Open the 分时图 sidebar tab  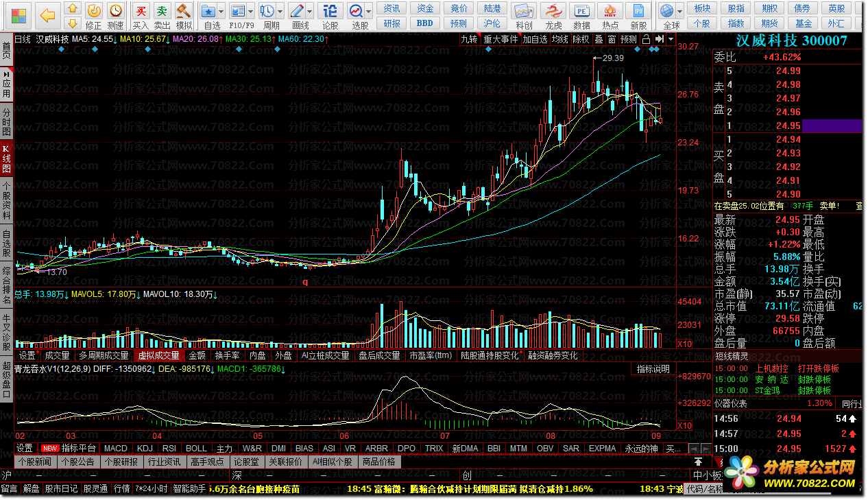(7, 121)
